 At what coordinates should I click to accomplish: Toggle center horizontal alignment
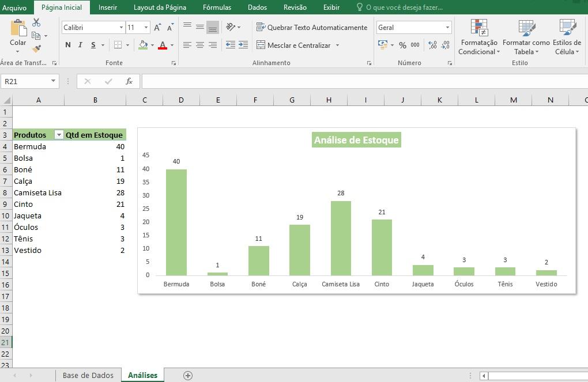(x=200, y=45)
